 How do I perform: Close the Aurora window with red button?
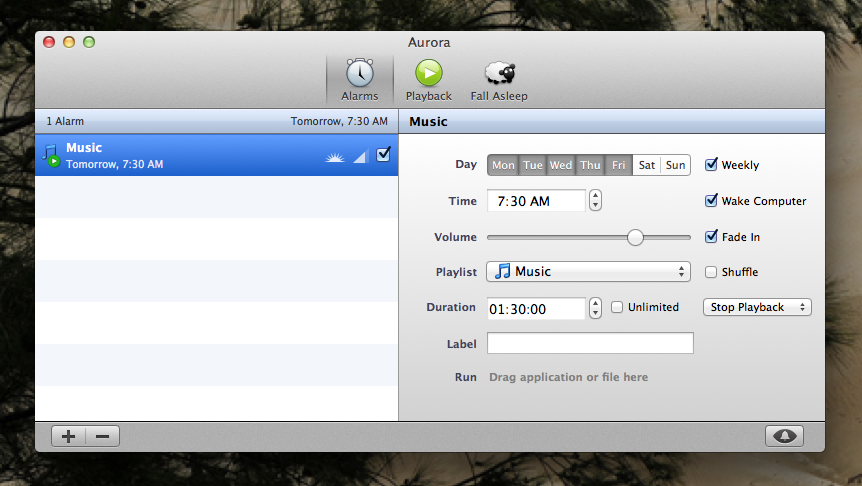pos(49,42)
